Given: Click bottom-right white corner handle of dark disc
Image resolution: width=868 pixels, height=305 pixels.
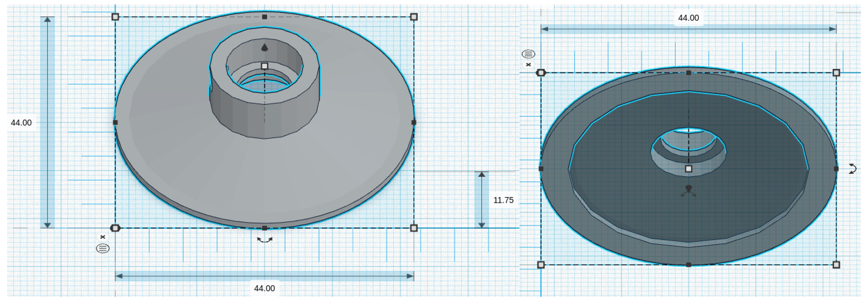Looking at the screenshot, I should (x=836, y=265).
